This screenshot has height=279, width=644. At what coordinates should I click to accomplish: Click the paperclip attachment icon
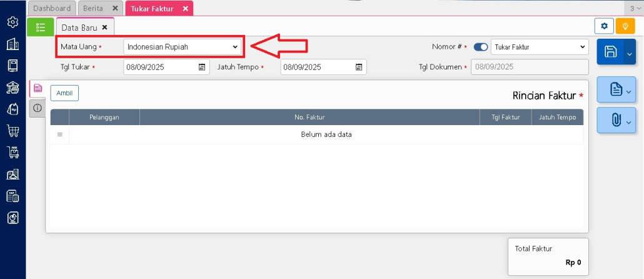616,120
